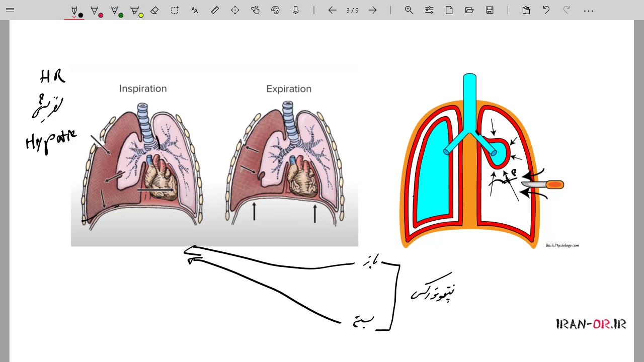Go to the previous page
Viewport: 644px width, 362px height.
[332, 10]
